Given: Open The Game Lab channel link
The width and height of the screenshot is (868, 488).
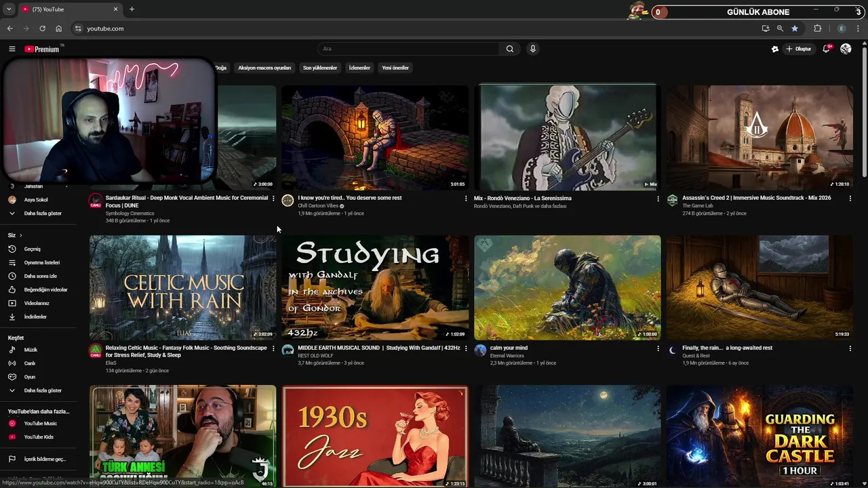Looking at the screenshot, I should click(x=698, y=205).
